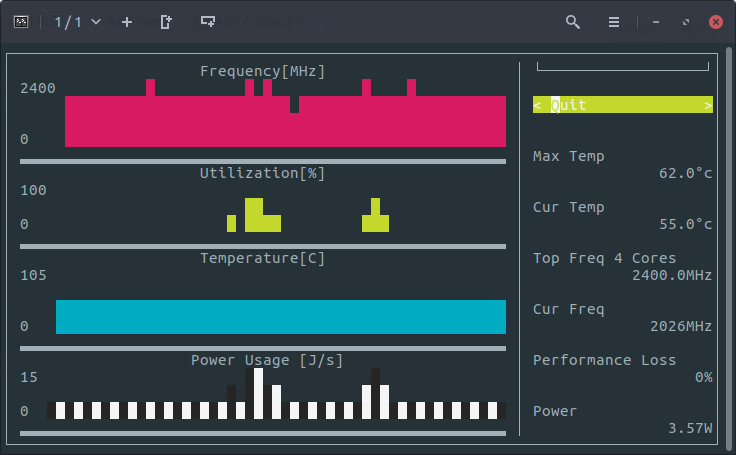
Task: Click the add terminal down icon
Action: pos(207,21)
